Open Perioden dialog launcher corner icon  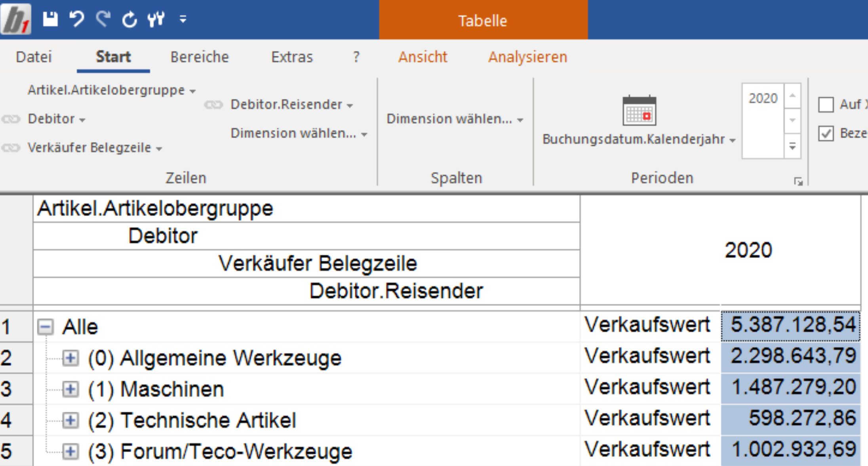[x=798, y=182]
